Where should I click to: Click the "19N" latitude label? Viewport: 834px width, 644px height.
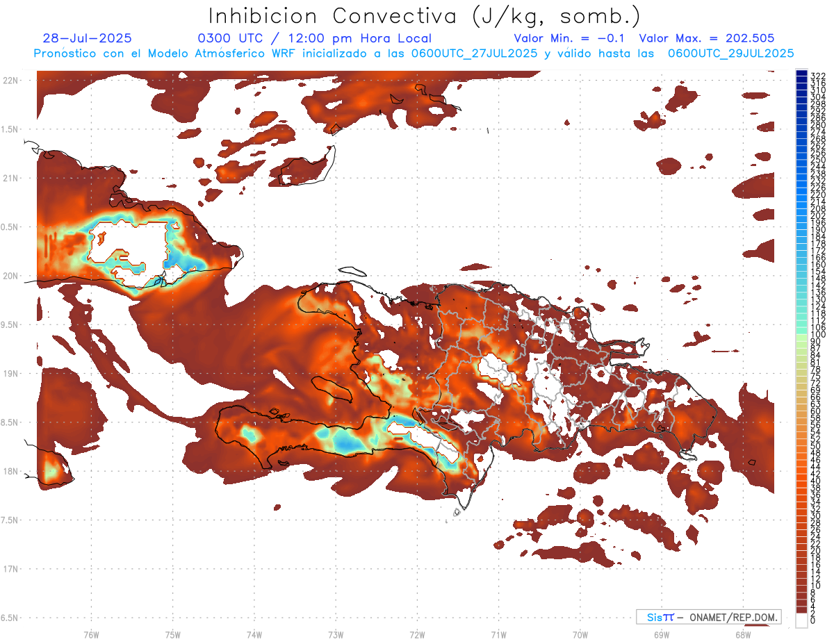11,373
